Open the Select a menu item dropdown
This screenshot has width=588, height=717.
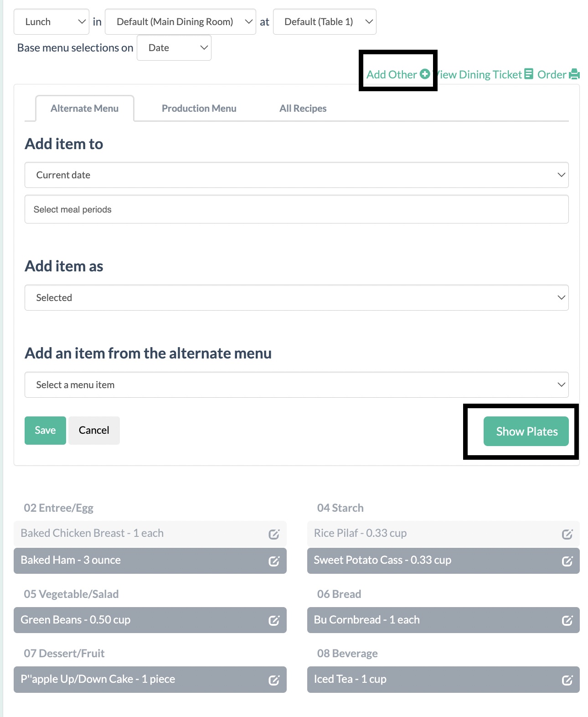click(x=296, y=385)
